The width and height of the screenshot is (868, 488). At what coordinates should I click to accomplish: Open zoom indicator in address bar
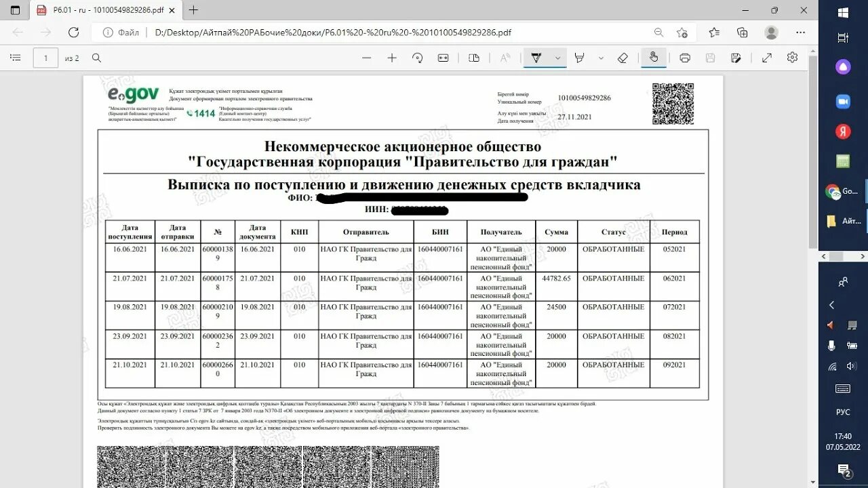658,32
